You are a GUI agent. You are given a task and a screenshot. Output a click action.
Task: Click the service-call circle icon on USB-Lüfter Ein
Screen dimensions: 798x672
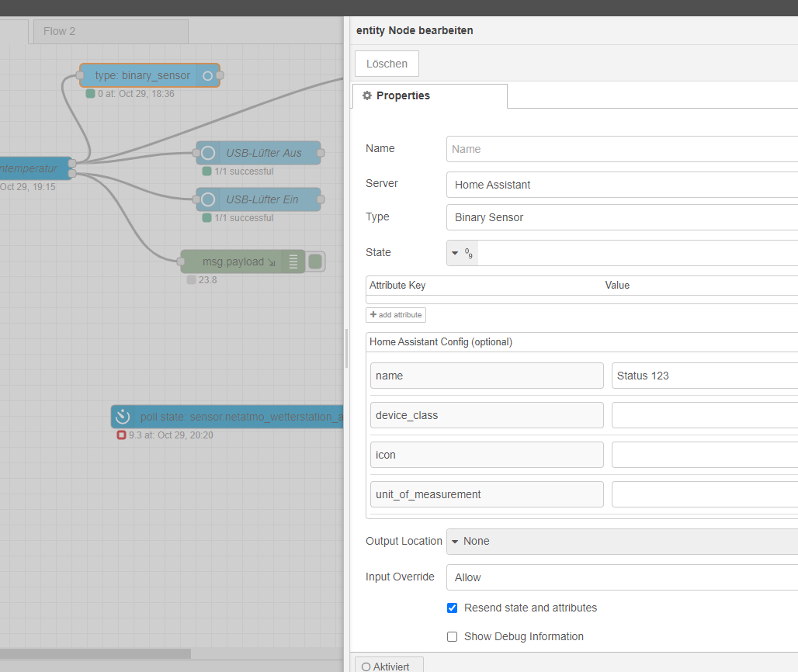[x=207, y=199]
